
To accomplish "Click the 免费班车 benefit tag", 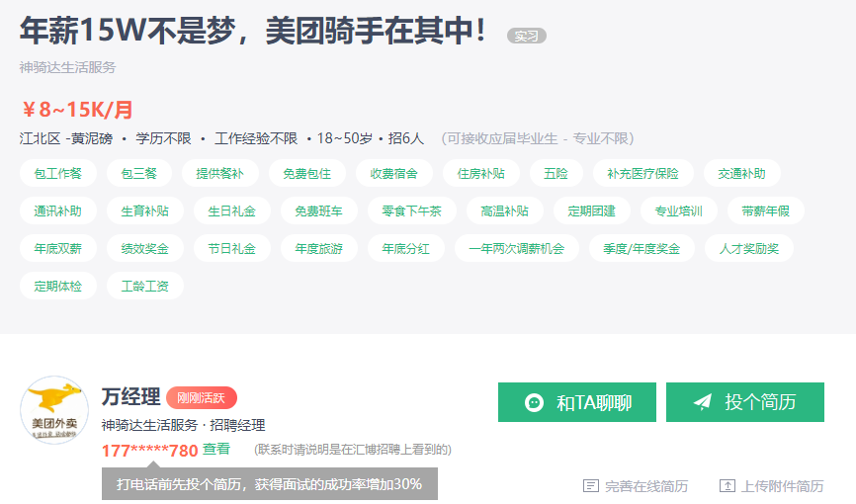I will [x=319, y=210].
